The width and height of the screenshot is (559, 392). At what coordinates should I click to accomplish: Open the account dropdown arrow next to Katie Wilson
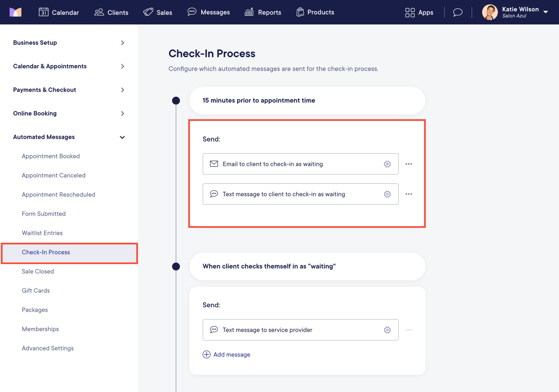pos(545,12)
